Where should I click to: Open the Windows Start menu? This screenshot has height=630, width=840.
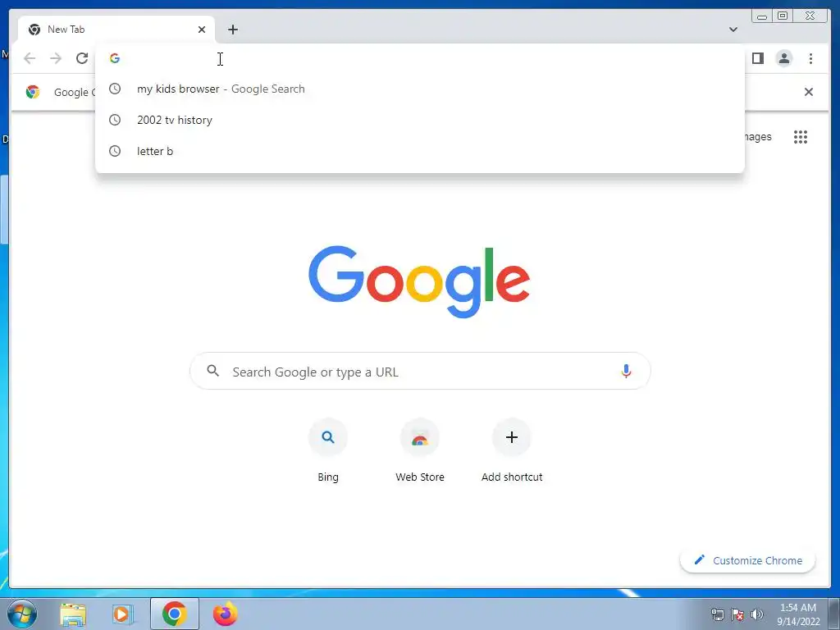tap(21, 614)
